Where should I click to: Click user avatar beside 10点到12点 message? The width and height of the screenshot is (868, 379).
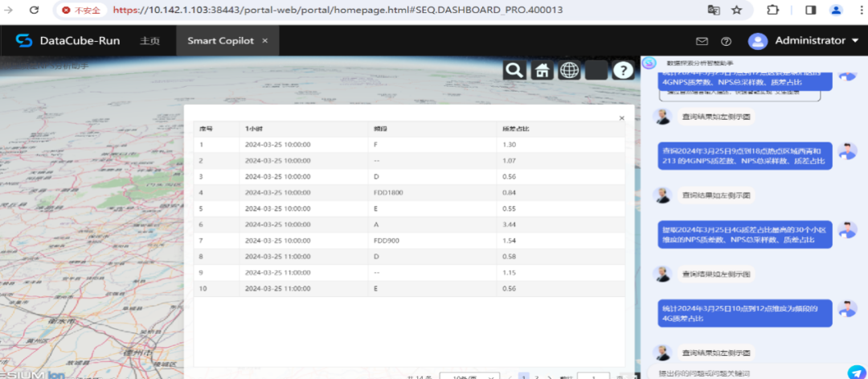(x=847, y=309)
